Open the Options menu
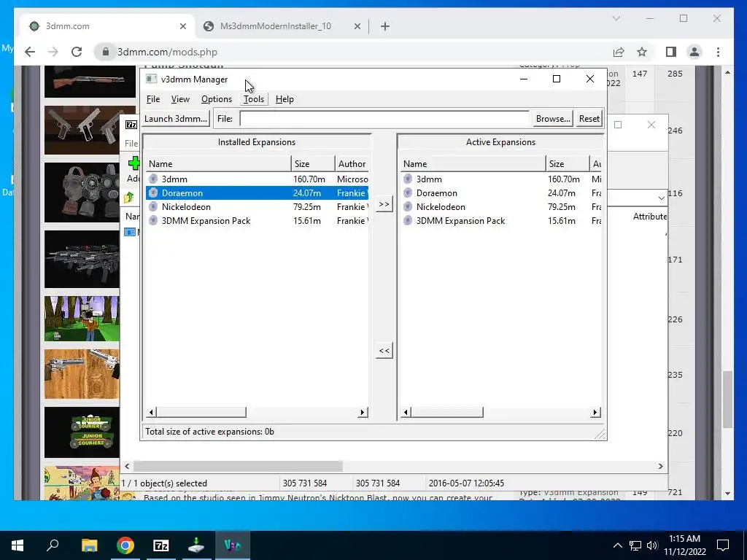The width and height of the screenshot is (747, 560). (x=216, y=99)
